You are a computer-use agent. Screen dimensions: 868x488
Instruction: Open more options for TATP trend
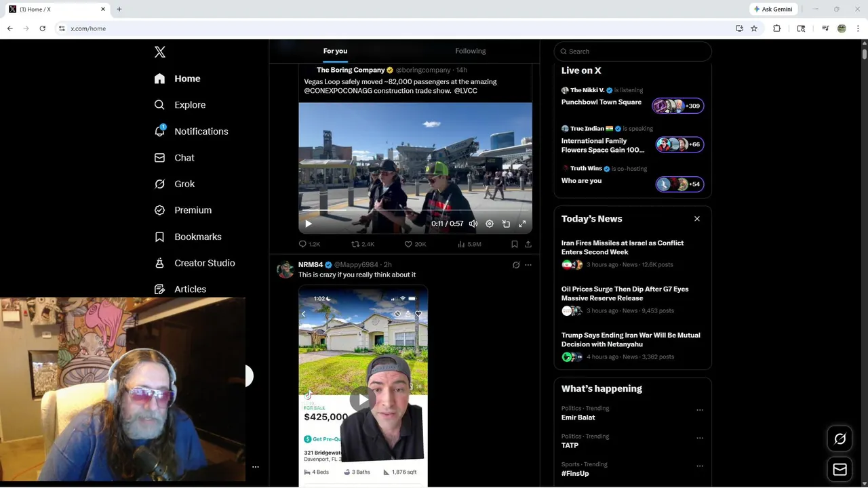tap(700, 438)
